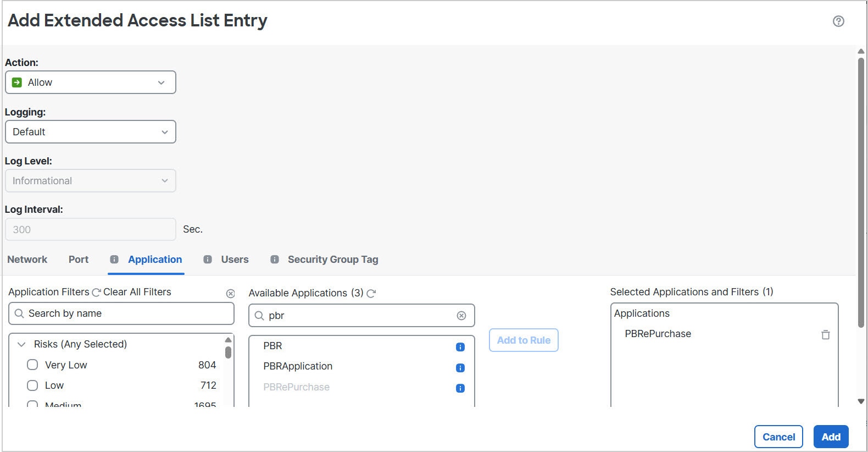This screenshot has width=868, height=452.
Task: Check the Medium risk checkbox
Action: (x=32, y=404)
